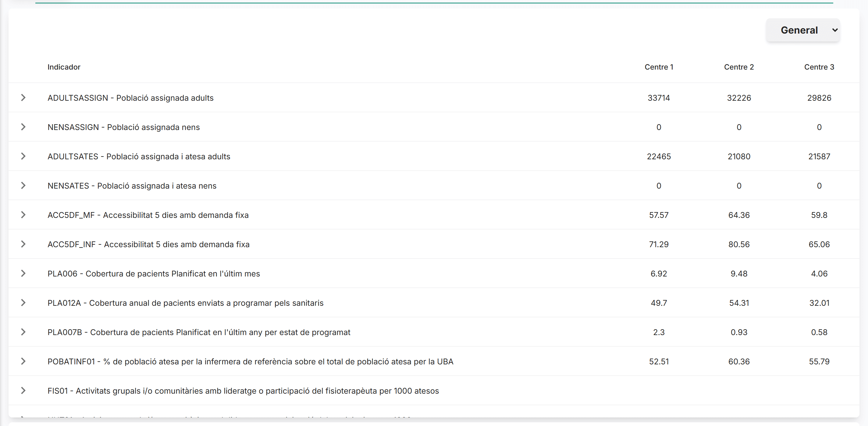
Task: Click Centre 1 value 33714
Action: click(x=659, y=98)
